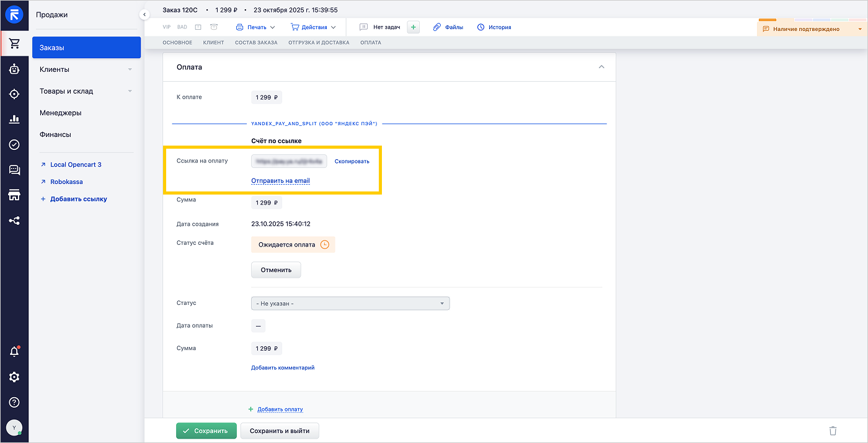Switch to the СОСТАВ ЗАКАЗА tab
868x443 pixels.
click(256, 43)
